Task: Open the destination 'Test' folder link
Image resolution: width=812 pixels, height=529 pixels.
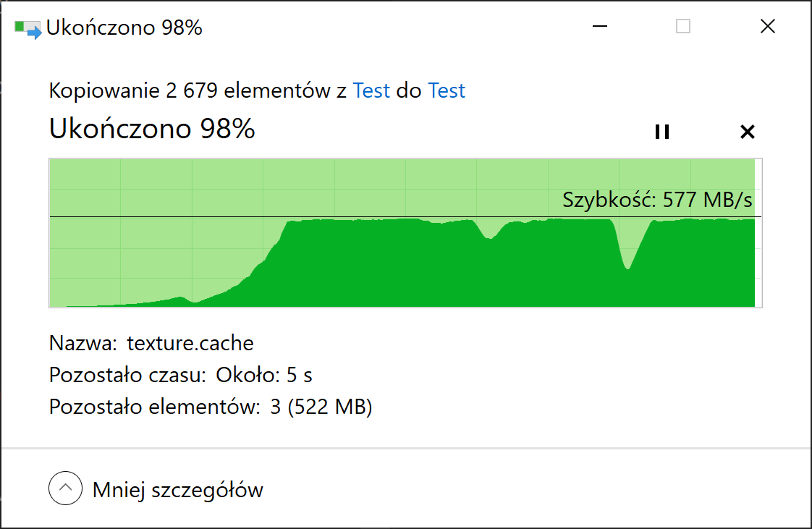Action: coord(447,90)
